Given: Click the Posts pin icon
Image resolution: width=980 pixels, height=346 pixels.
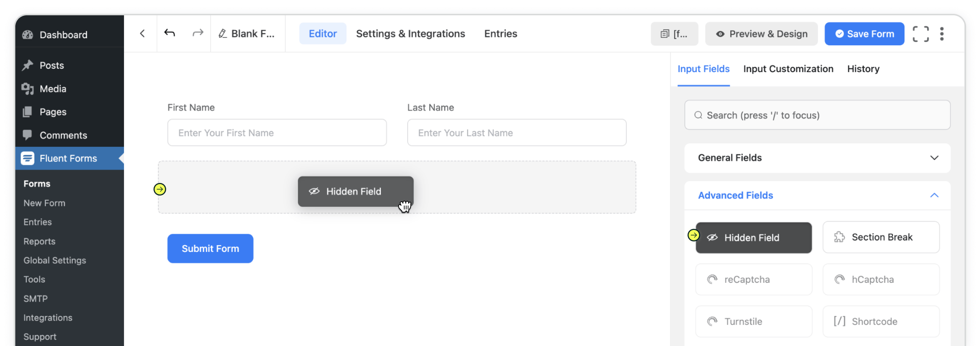Looking at the screenshot, I should (x=28, y=65).
